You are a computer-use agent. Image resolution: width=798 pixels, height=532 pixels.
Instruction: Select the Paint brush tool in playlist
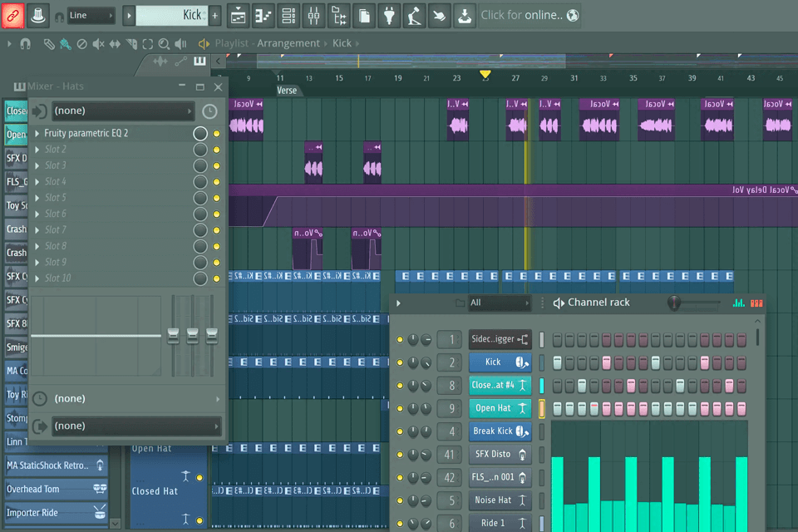(x=65, y=44)
